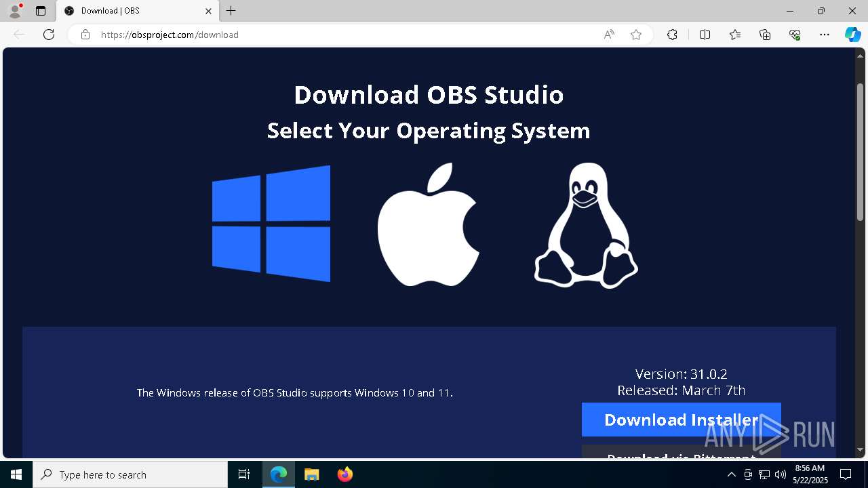Open Microsoft Edge from the taskbar
The width and height of the screenshot is (868, 488).
[279, 474]
